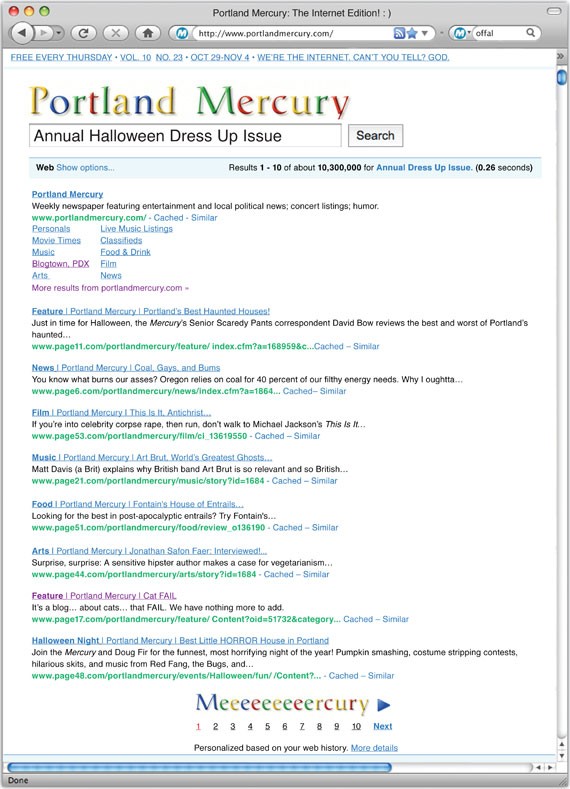Click the 'Annual Halloween Dress Up Issue' search box
Image resolution: width=570 pixels, height=789 pixels.
[185, 136]
